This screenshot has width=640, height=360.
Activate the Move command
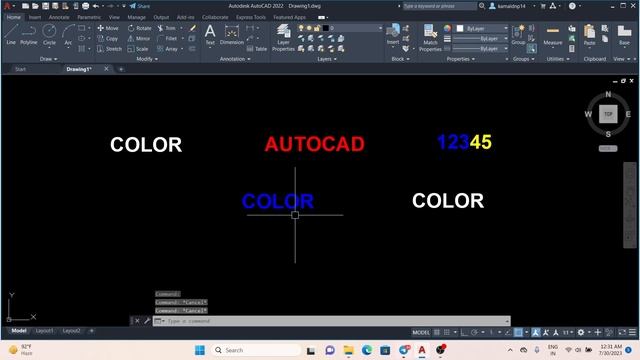point(108,28)
